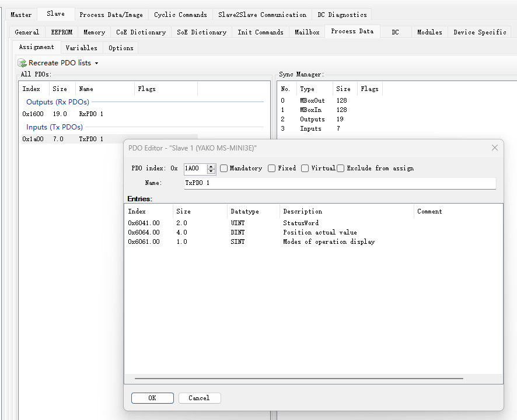Switch to the CoE Dictionary tab
Screen dimensions: 517x420
pos(141,32)
